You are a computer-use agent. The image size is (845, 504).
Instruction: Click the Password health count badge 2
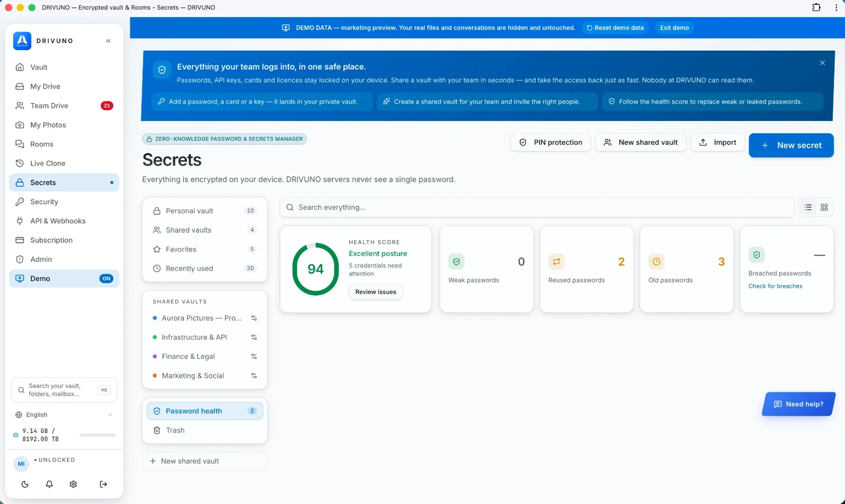[x=252, y=411]
